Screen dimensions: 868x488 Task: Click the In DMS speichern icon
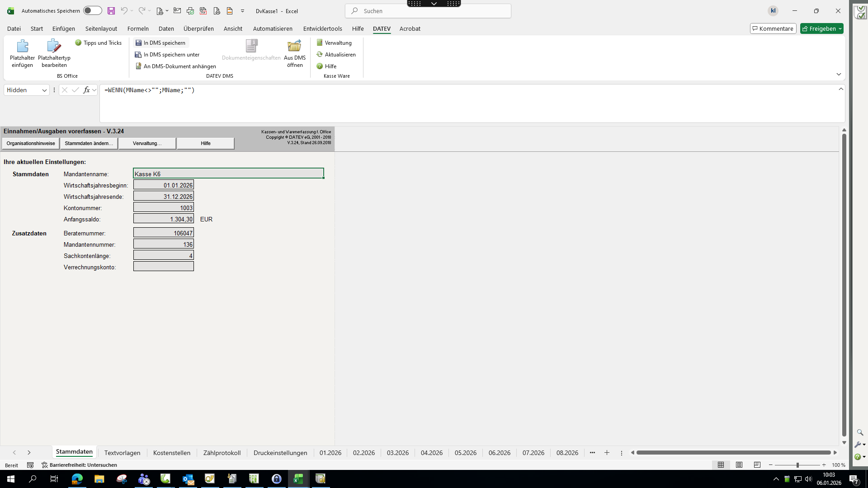tap(138, 43)
